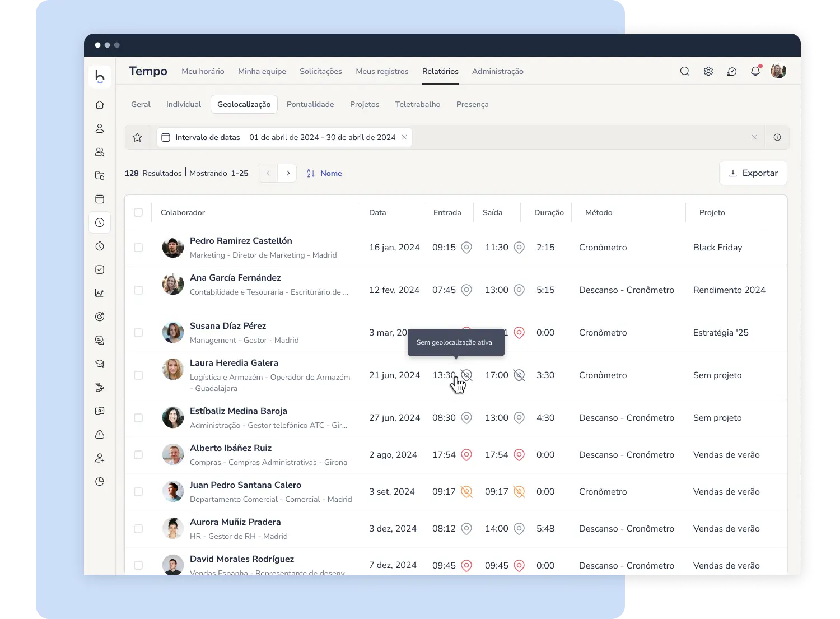Open Pedro Ramirez Castellón's name link
Screen dimensions: 840x619
click(241, 240)
